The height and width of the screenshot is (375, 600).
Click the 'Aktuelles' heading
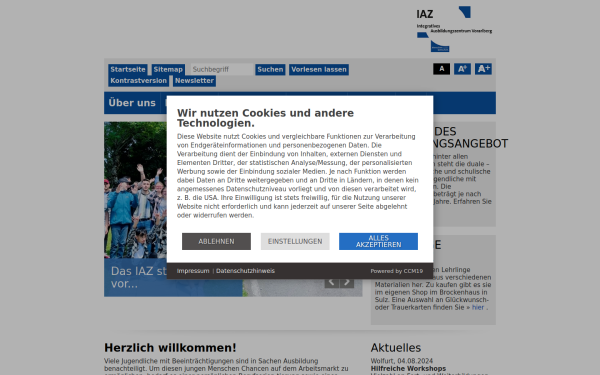point(396,348)
